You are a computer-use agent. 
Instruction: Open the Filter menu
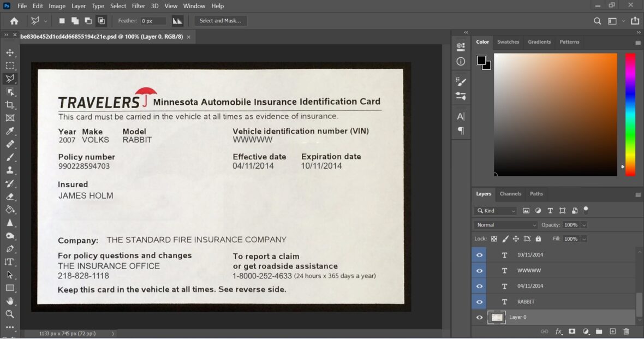coord(139,6)
